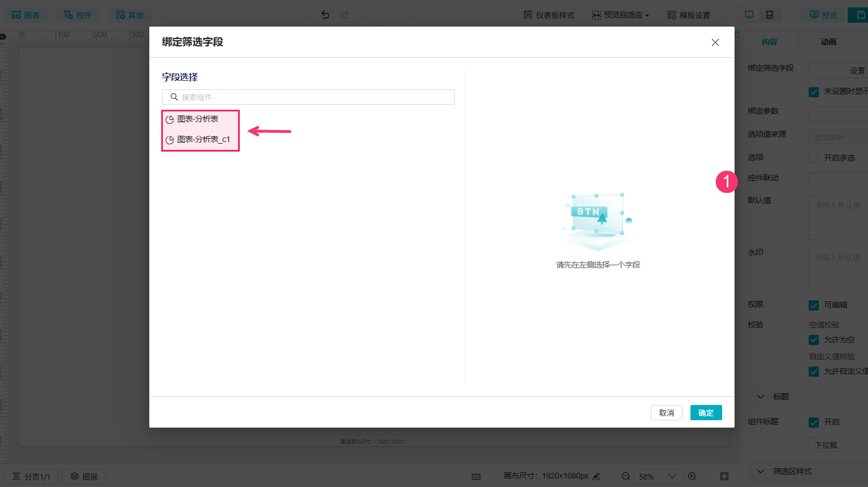Click the 默认值 text area
The image size is (868, 487).
839,218
